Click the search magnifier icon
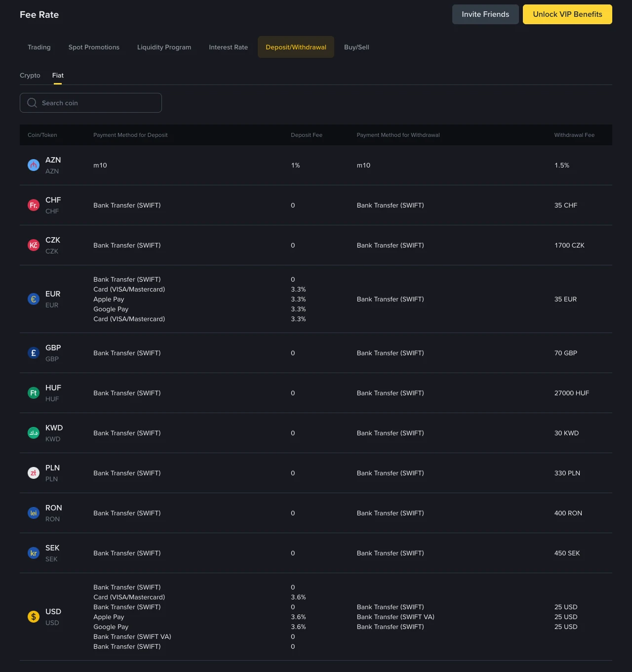The height and width of the screenshot is (672, 632). (x=32, y=103)
